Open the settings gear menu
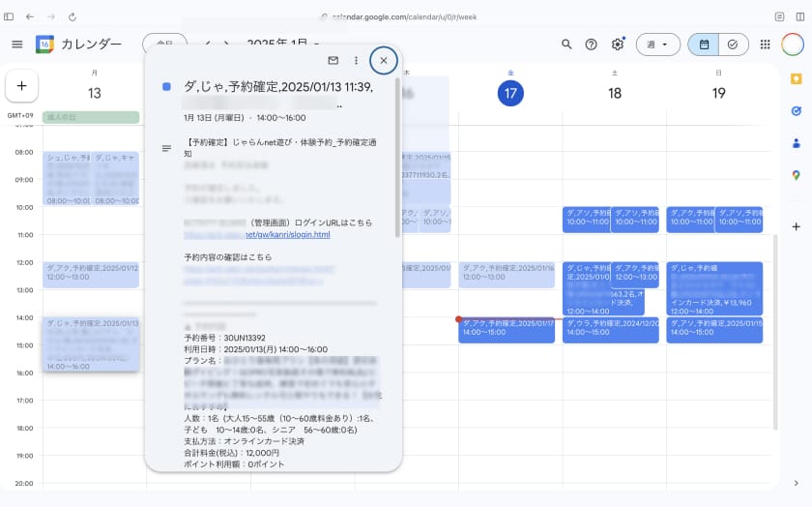This screenshot has height=507, width=812. tap(618, 45)
